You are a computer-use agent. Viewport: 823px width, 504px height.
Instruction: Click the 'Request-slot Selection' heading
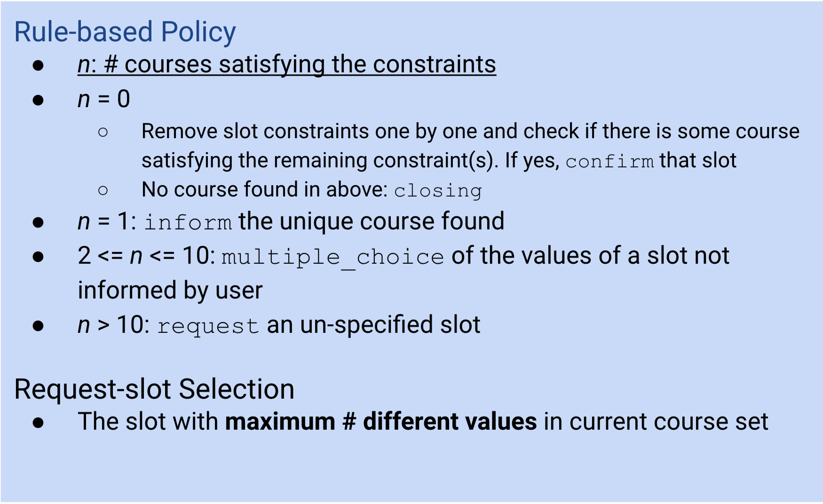(154, 389)
